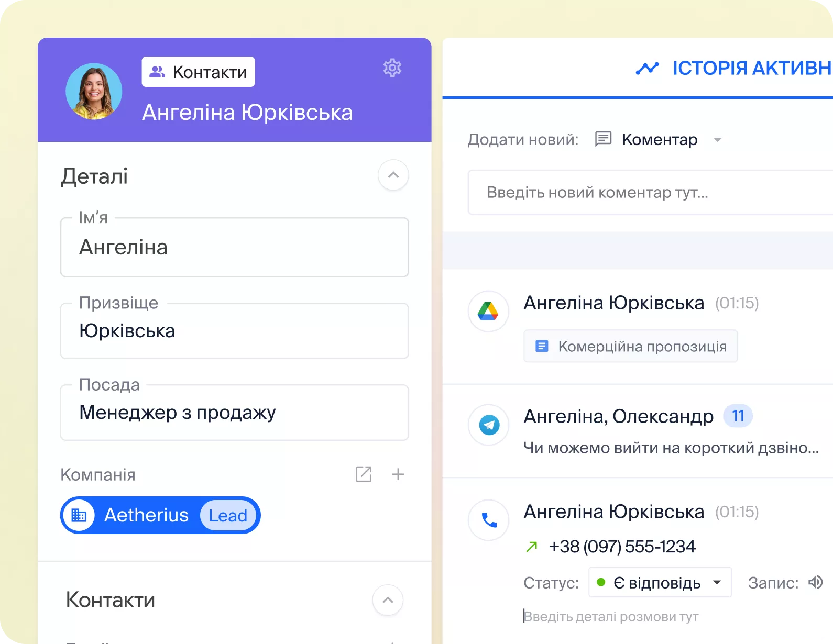Click document icon in Комерційна пропозиція
The image size is (833, 644).
[x=542, y=346]
